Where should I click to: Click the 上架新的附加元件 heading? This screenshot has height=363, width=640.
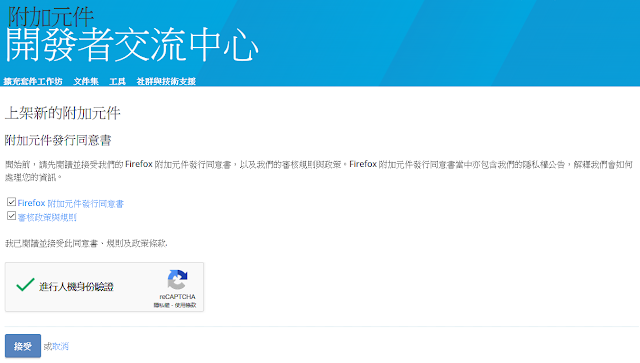click(63, 113)
